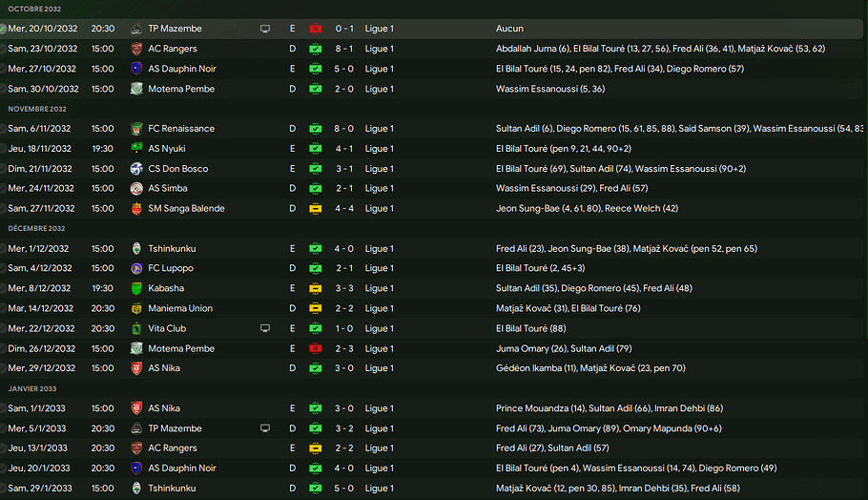Click the Kabasha club badge

click(136, 288)
